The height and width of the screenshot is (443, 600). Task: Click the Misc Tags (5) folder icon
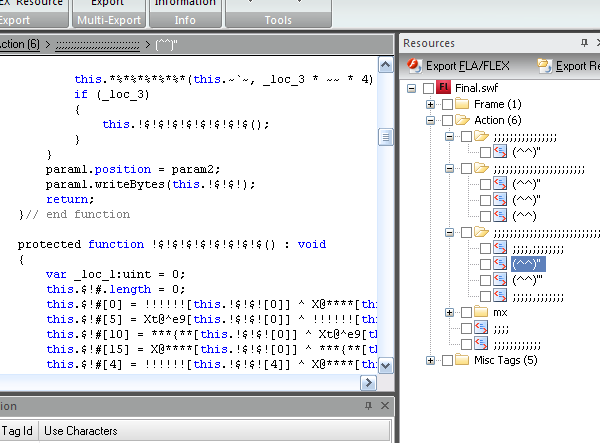[x=462, y=360]
